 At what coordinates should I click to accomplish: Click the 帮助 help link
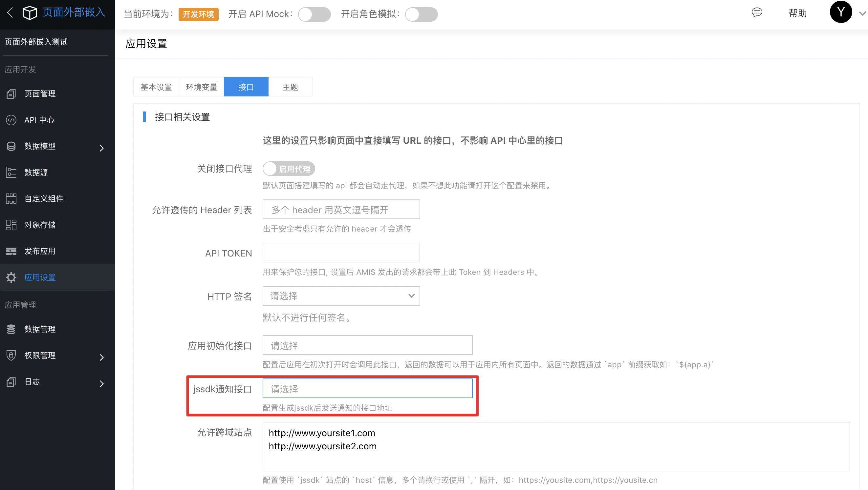(797, 13)
